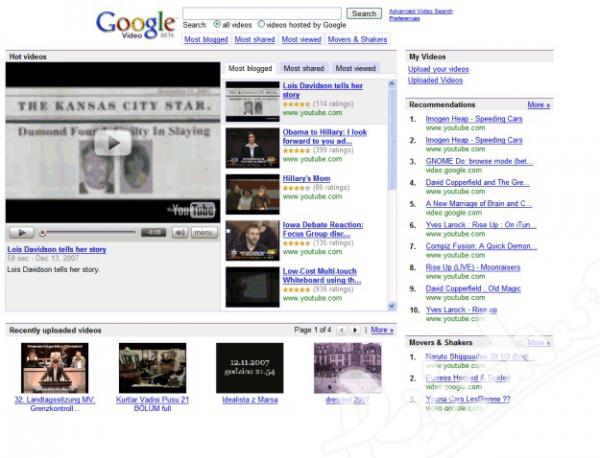Switch to Most shared tab in Hot videos

click(x=304, y=68)
